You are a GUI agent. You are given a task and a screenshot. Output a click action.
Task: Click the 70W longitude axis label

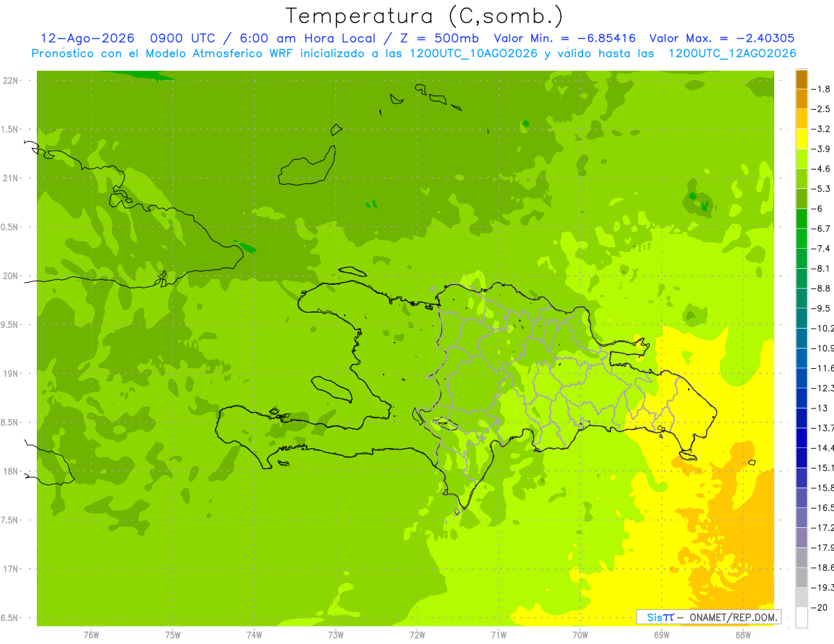(580, 634)
